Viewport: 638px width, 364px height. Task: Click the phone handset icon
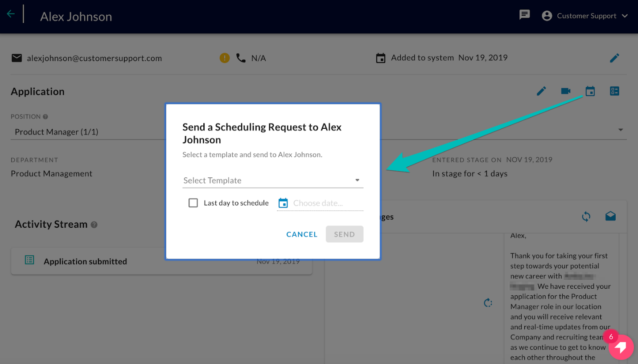pyautogui.click(x=241, y=58)
